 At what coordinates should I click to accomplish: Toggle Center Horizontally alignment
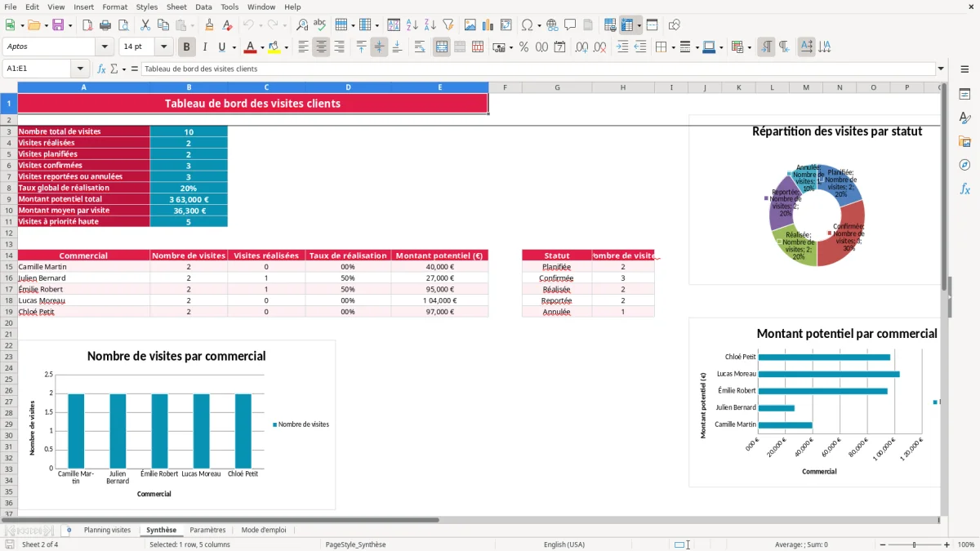[x=321, y=47]
